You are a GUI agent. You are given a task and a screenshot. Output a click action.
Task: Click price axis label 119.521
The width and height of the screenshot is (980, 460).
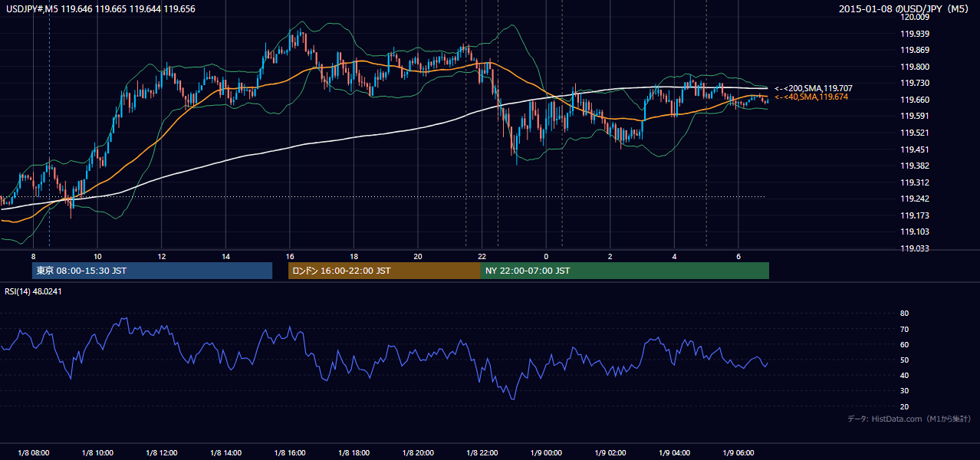(x=915, y=133)
